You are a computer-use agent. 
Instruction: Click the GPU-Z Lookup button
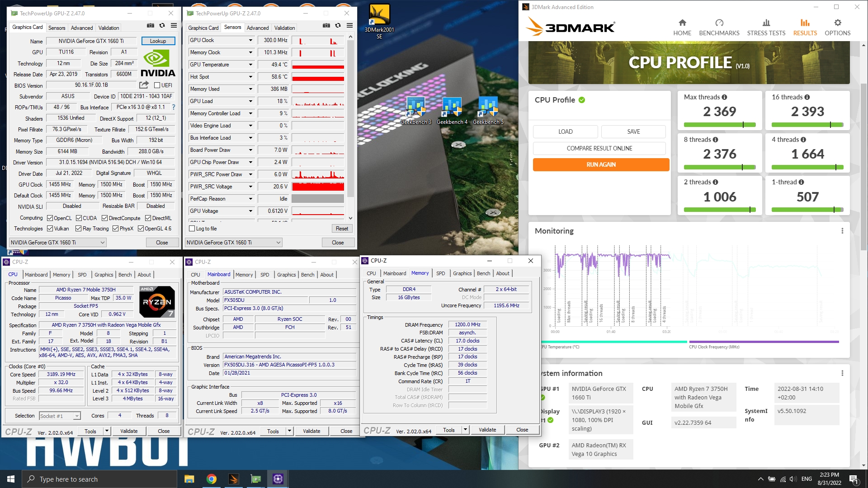[158, 41]
